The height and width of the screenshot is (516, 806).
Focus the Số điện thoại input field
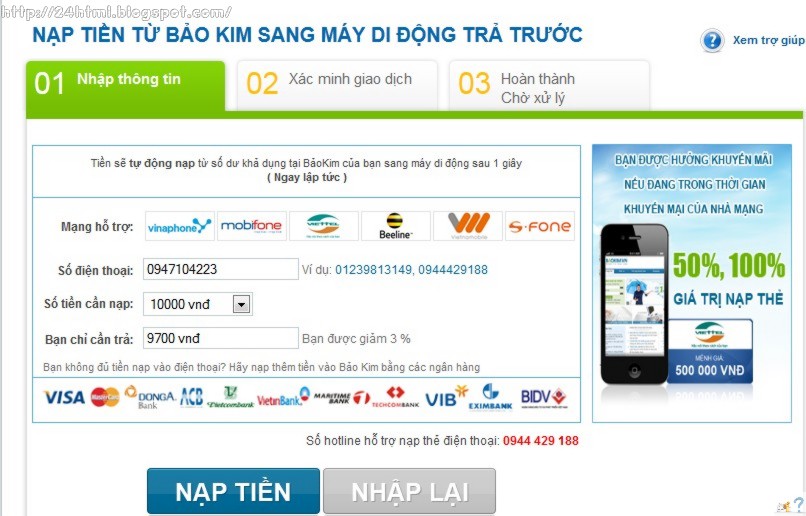click(221, 269)
